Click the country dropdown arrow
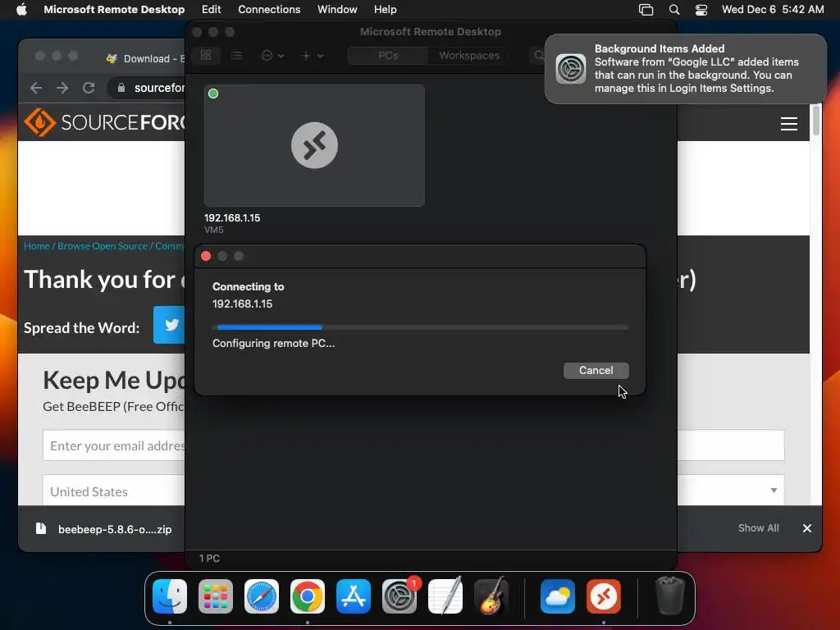 (x=774, y=491)
